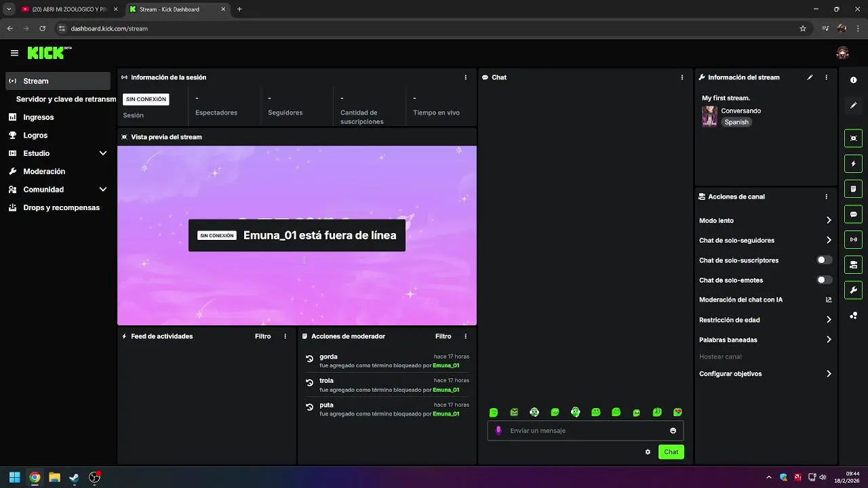Click the three-dots cluster icon in right rail
This screenshot has width=868, height=488.
(854, 316)
